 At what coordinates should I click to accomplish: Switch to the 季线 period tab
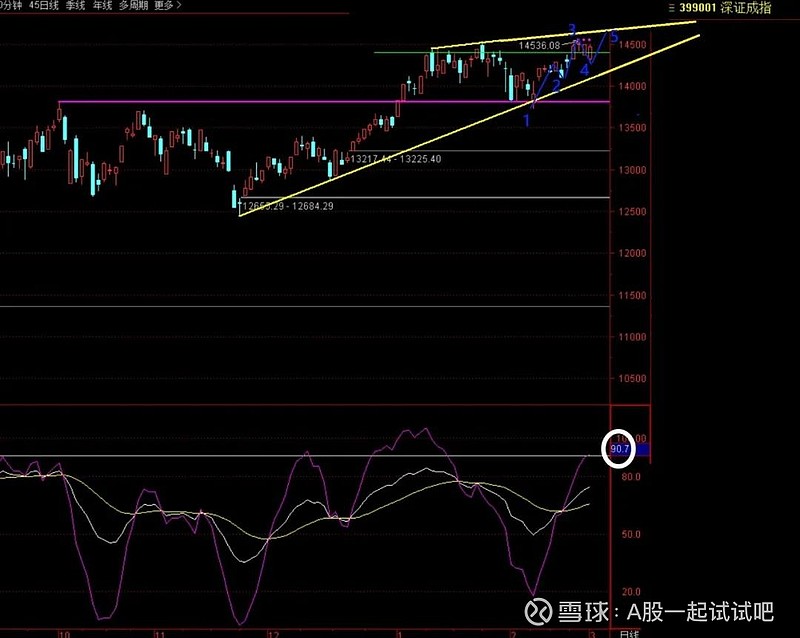tap(76, 6)
